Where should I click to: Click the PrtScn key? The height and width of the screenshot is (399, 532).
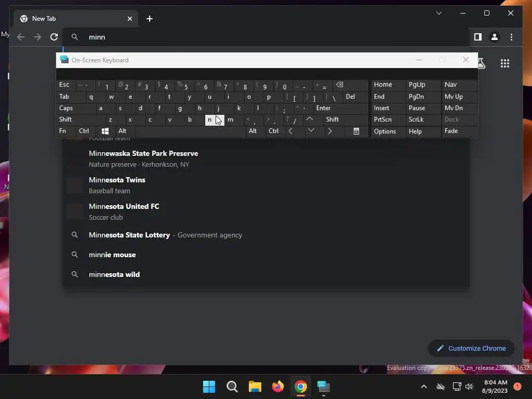[389, 119]
